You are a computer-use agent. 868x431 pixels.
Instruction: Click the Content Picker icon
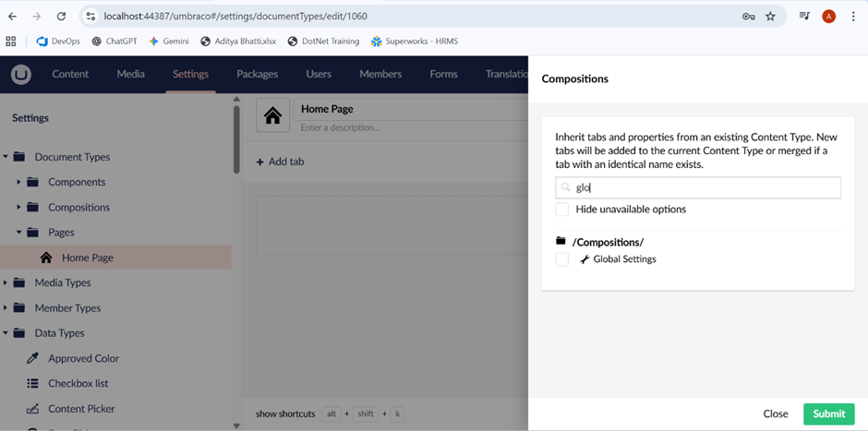(x=32, y=409)
